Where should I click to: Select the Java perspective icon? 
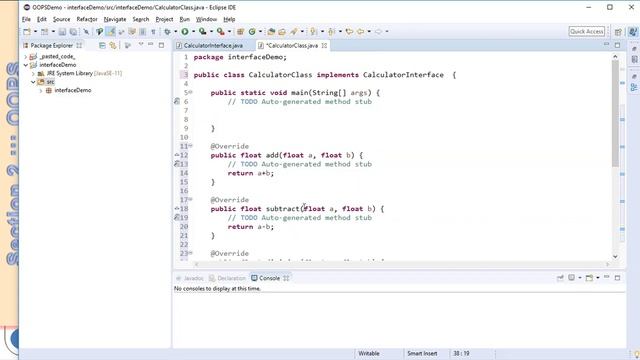click(x=633, y=32)
